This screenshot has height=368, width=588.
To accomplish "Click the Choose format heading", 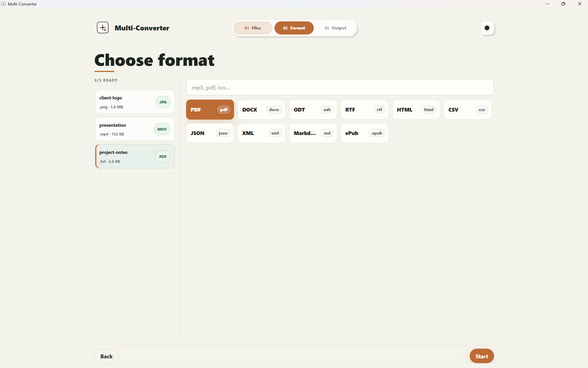I will tap(154, 60).
